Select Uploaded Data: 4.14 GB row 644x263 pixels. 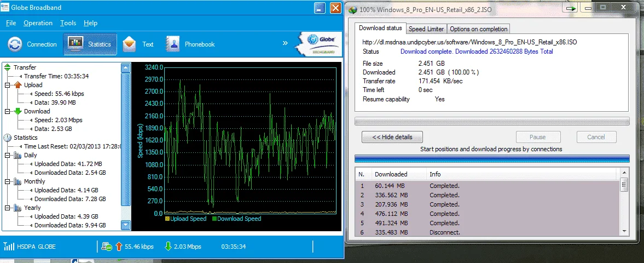(x=66, y=190)
